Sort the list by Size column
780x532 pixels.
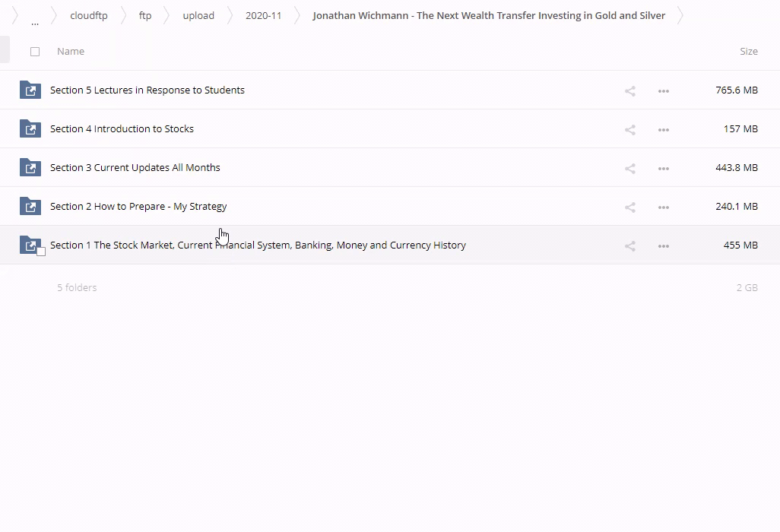[748, 51]
